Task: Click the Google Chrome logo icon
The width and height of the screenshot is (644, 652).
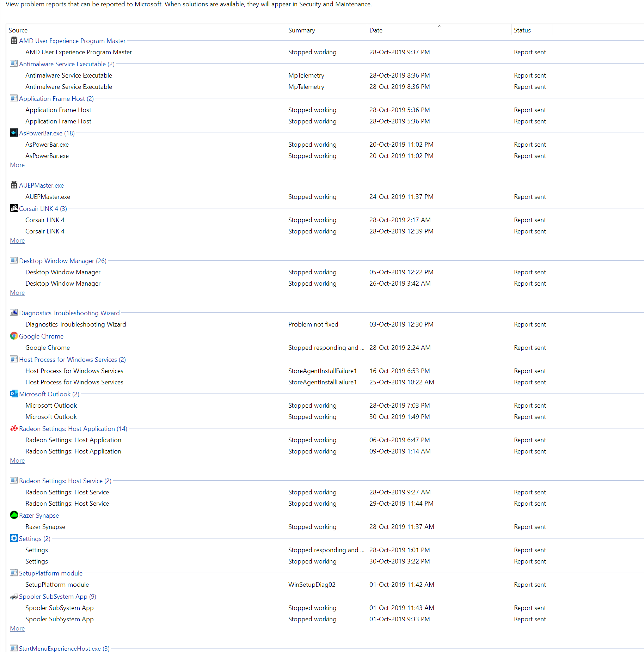Action: point(14,336)
